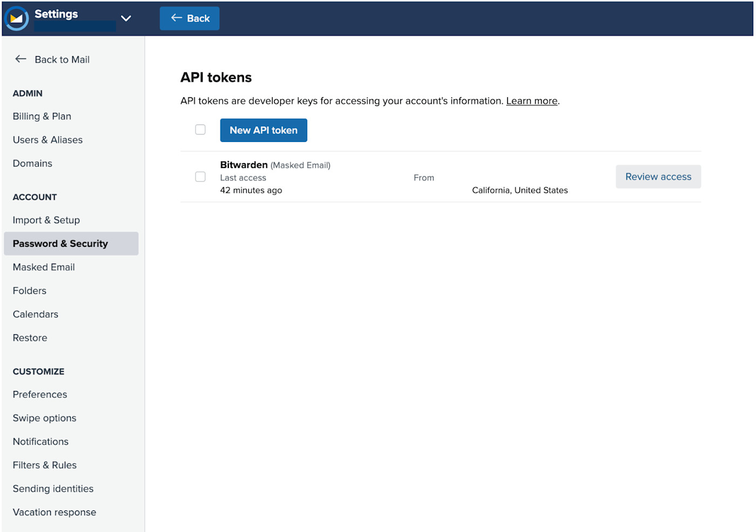This screenshot has width=756, height=532.
Task: Click the arrow icon inside the Back button
Action: pyautogui.click(x=175, y=18)
